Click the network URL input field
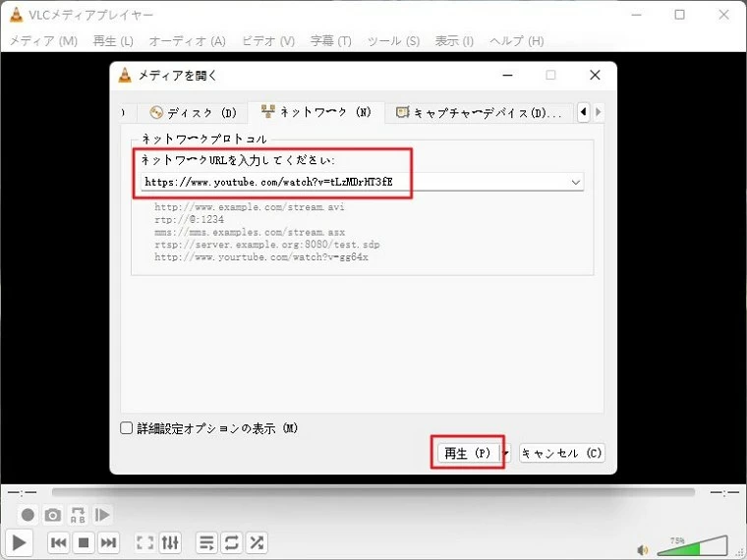This screenshot has height=560, width=747. [x=362, y=182]
